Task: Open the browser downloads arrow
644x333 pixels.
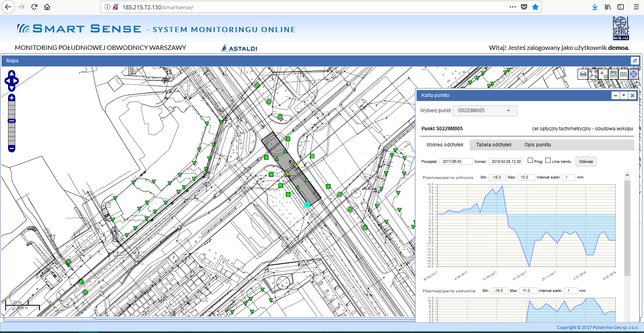Action: (595, 7)
